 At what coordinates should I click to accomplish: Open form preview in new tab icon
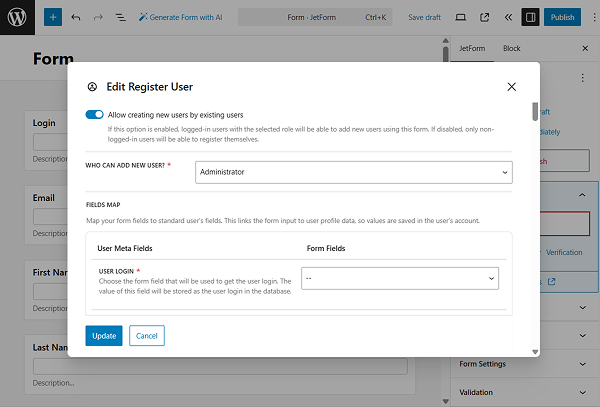tap(484, 17)
